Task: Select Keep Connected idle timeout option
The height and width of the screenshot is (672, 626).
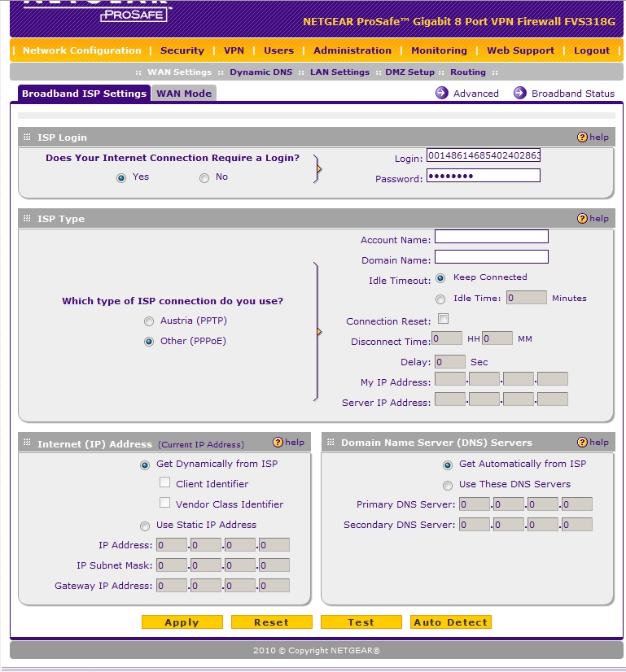Action: [440, 278]
